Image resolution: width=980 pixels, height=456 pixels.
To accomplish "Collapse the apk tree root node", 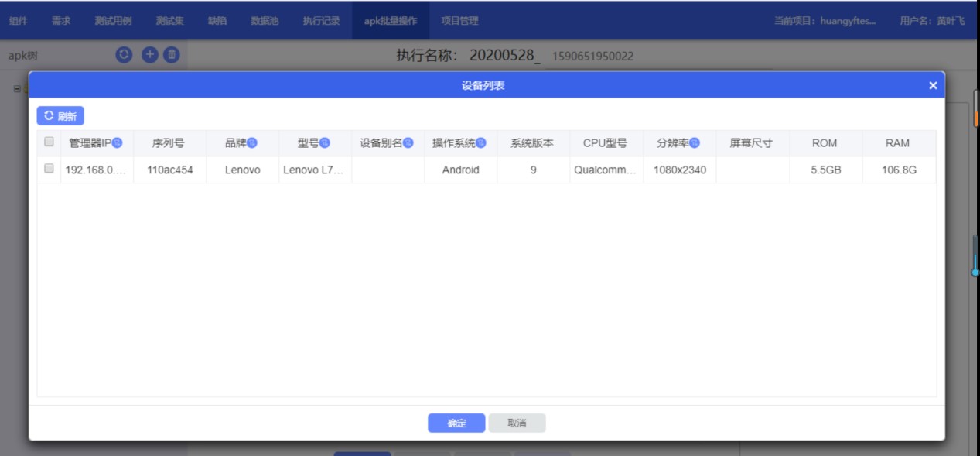I will (x=17, y=88).
